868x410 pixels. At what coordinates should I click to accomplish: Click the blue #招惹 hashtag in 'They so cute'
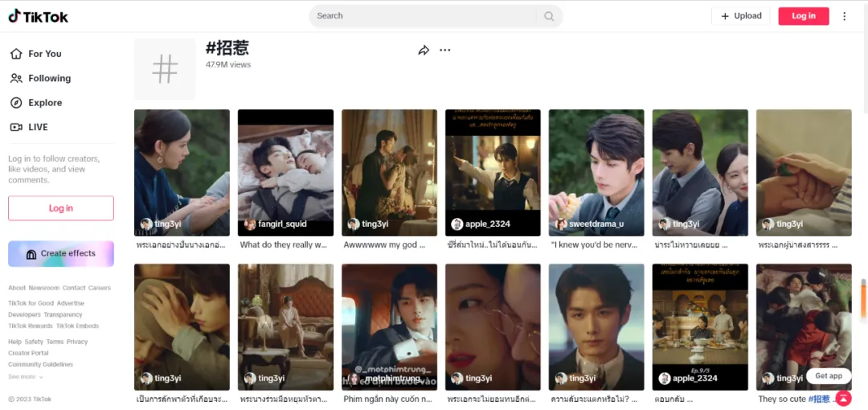click(x=819, y=399)
